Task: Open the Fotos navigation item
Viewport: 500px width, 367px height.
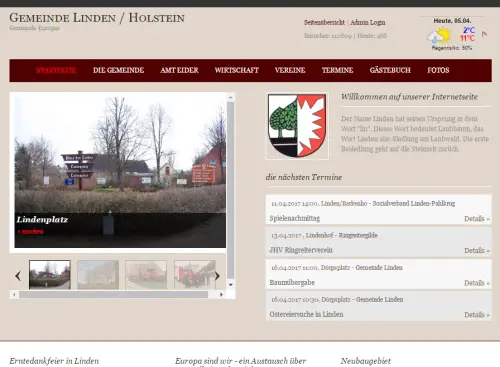Action: (x=438, y=70)
